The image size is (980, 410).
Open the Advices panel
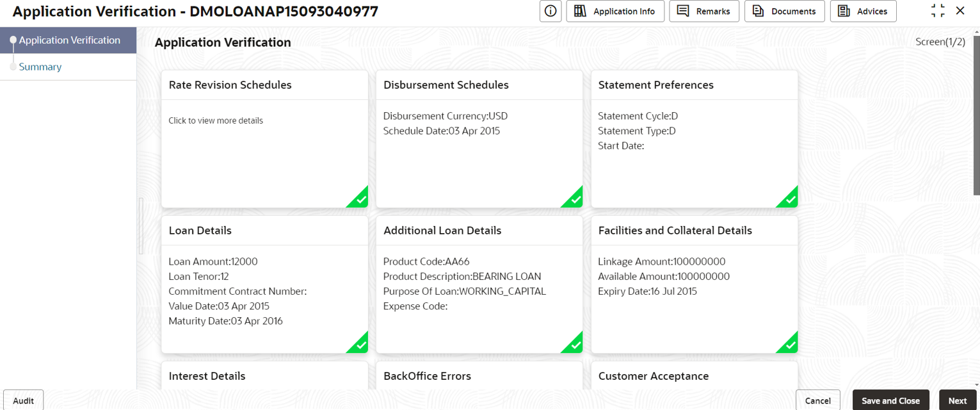pos(864,11)
